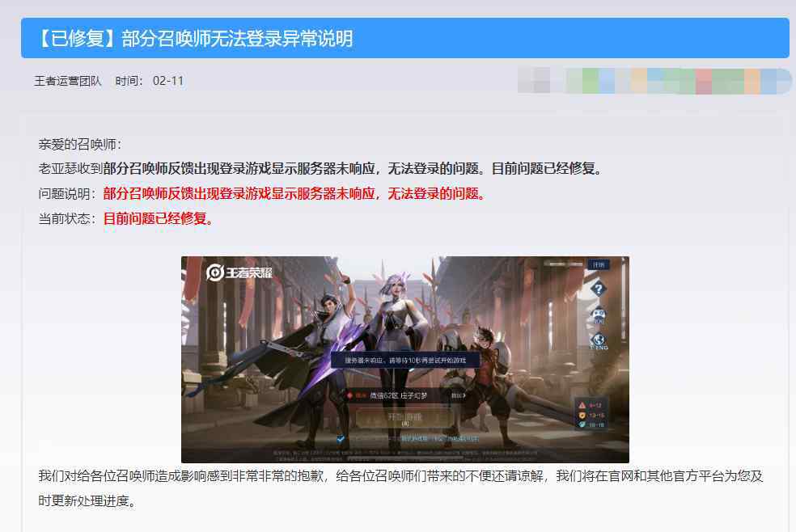Click the gamepad icon in game screenshot

[599, 315]
